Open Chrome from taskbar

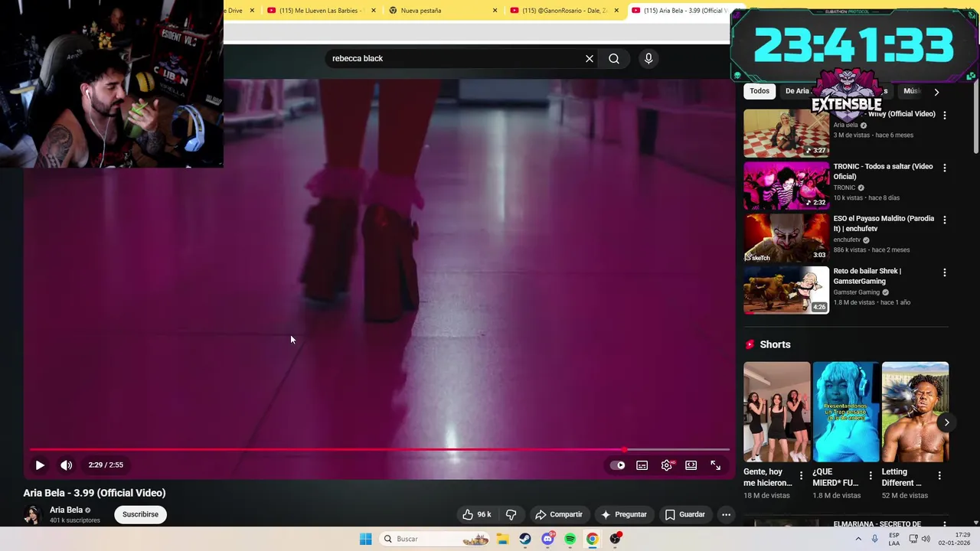593,539
